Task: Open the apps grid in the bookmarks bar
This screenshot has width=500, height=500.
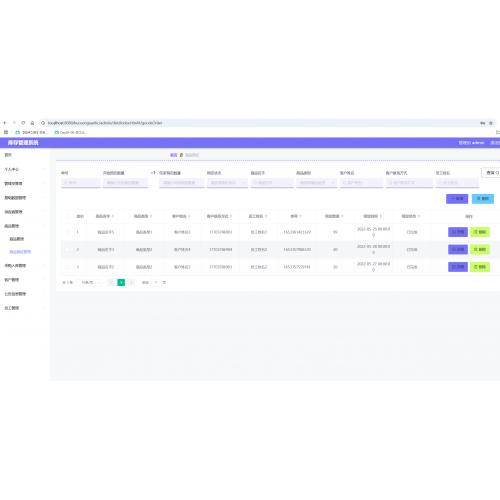Action: 6,132
